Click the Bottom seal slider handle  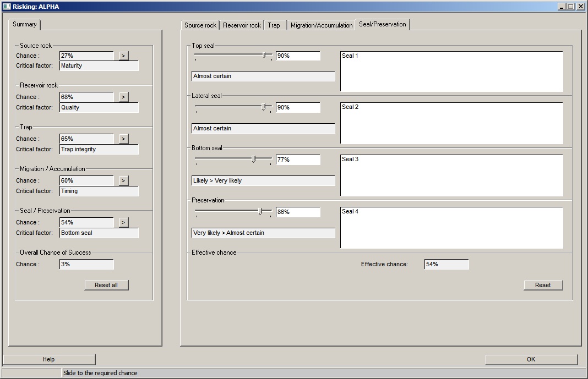tap(254, 159)
